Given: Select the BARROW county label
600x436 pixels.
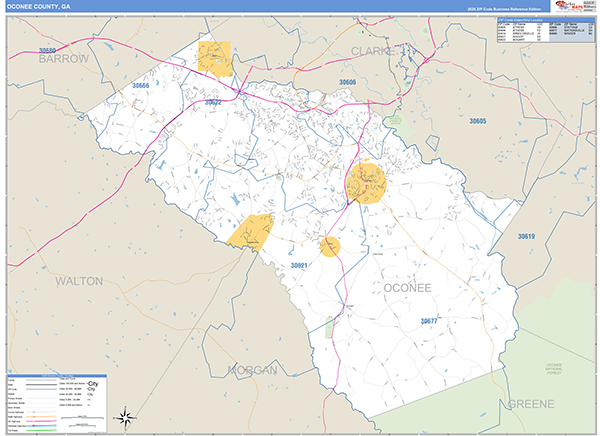Looking at the screenshot, I should click(x=64, y=59).
